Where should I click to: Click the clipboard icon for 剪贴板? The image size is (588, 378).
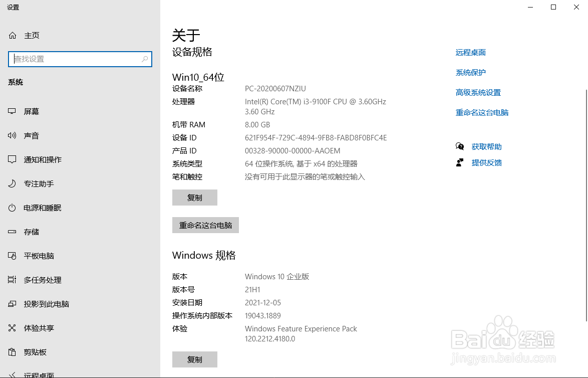click(12, 352)
